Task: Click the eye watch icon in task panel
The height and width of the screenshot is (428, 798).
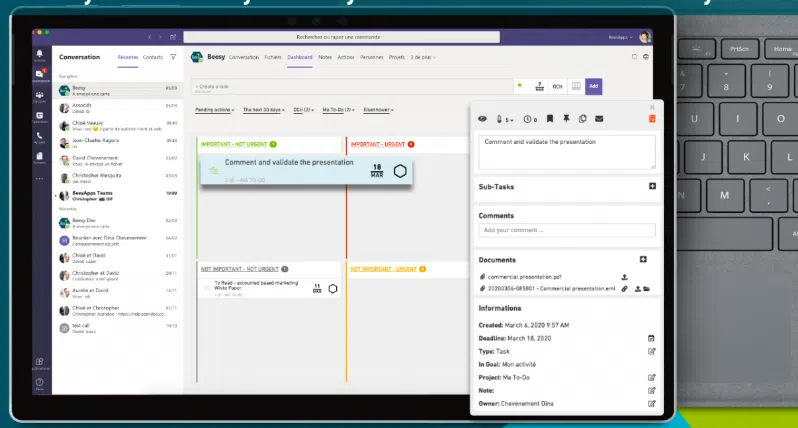Action: (482, 119)
